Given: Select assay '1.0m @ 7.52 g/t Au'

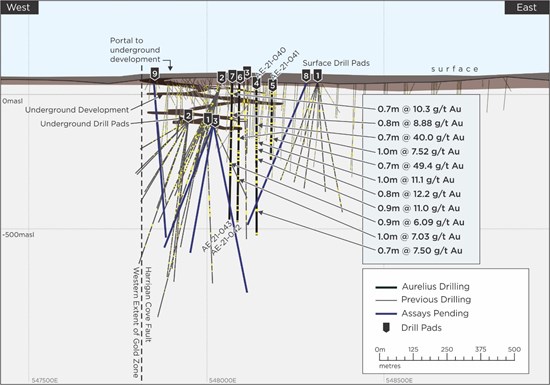Looking at the screenshot, I should click(x=418, y=151).
